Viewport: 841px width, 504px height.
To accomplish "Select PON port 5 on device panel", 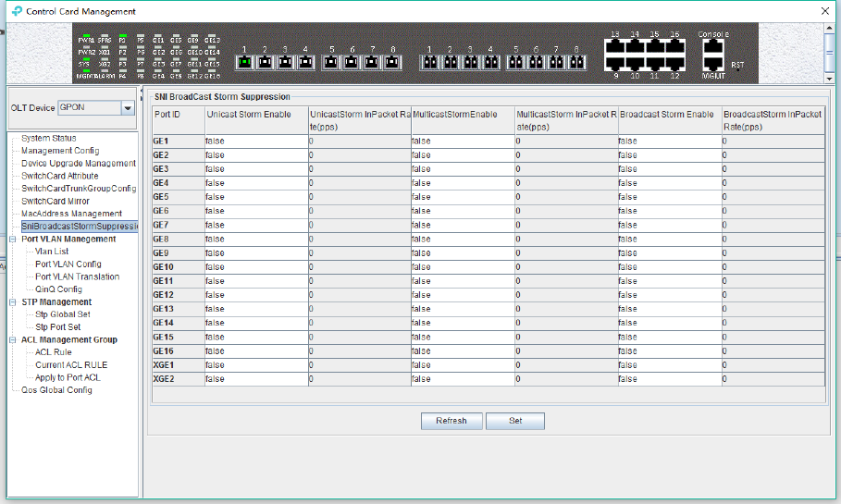I will click(331, 62).
